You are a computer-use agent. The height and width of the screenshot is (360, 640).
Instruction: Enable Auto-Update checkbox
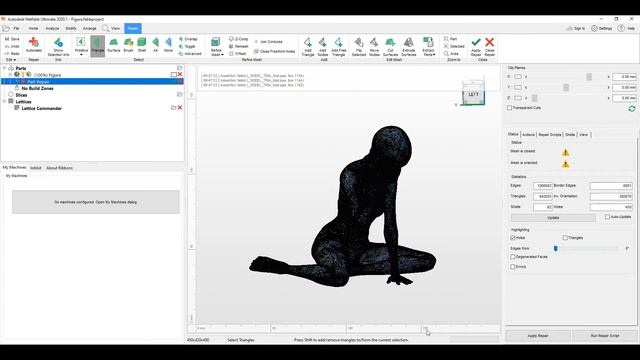[607, 217]
